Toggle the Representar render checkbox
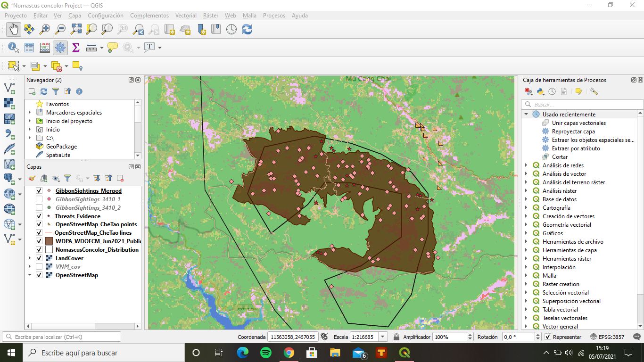This screenshot has width=644, height=362. click(548, 337)
